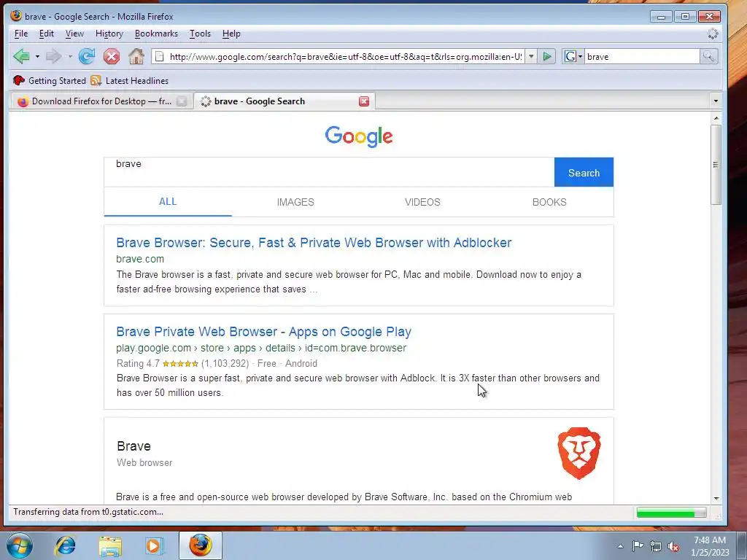The image size is (747, 560).
Task: Open the Back button history dropdown
Action: (x=37, y=57)
